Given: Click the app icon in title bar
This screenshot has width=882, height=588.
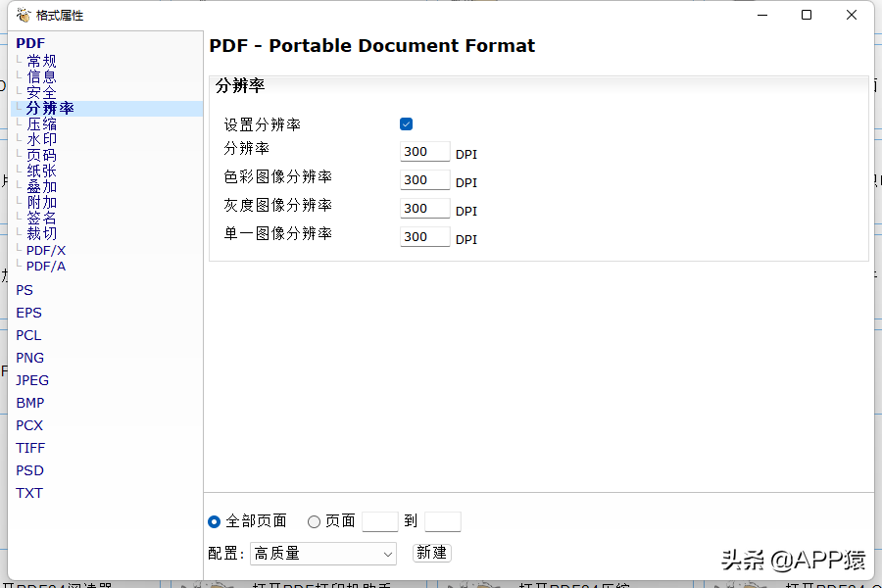Looking at the screenshot, I should (x=24, y=15).
